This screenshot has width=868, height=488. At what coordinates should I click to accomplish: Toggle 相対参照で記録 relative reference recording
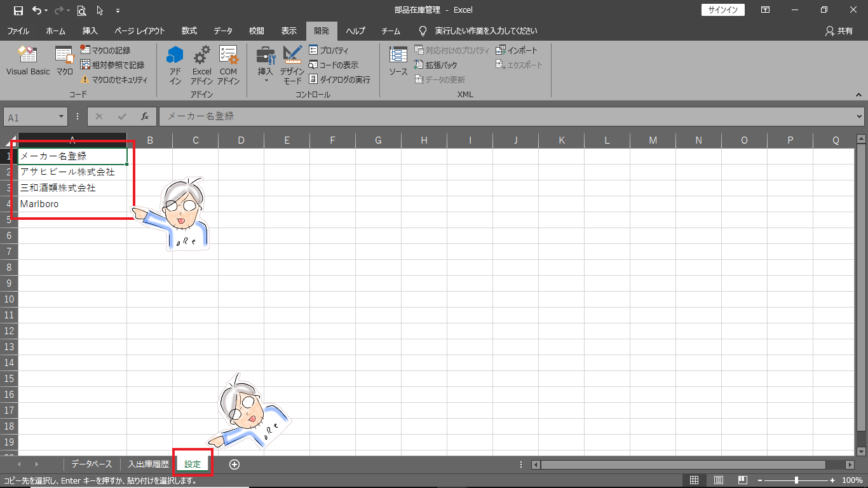[112, 65]
